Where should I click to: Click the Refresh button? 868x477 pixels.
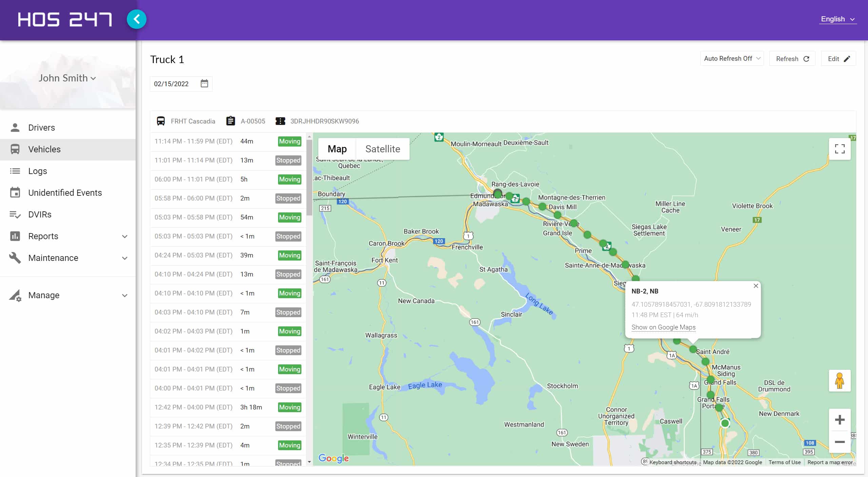[x=792, y=59]
